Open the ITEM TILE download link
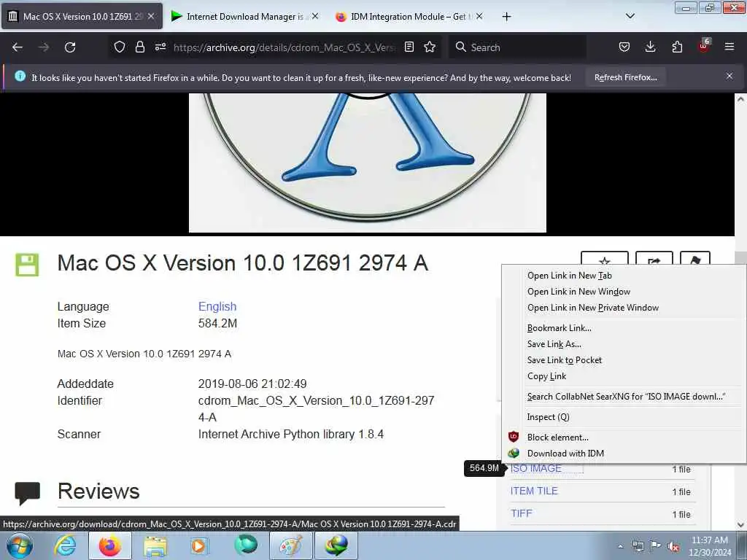 [x=533, y=491]
